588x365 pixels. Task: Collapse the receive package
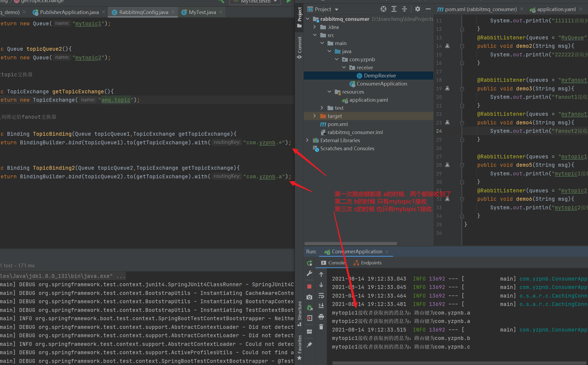click(x=344, y=67)
